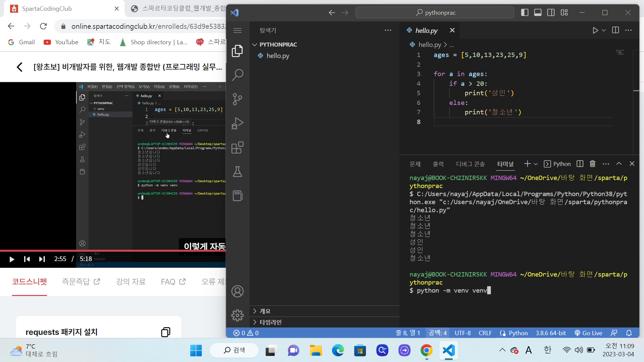644x362 pixels.
Task: Open the YouTube bookmark
Action: [61, 42]
